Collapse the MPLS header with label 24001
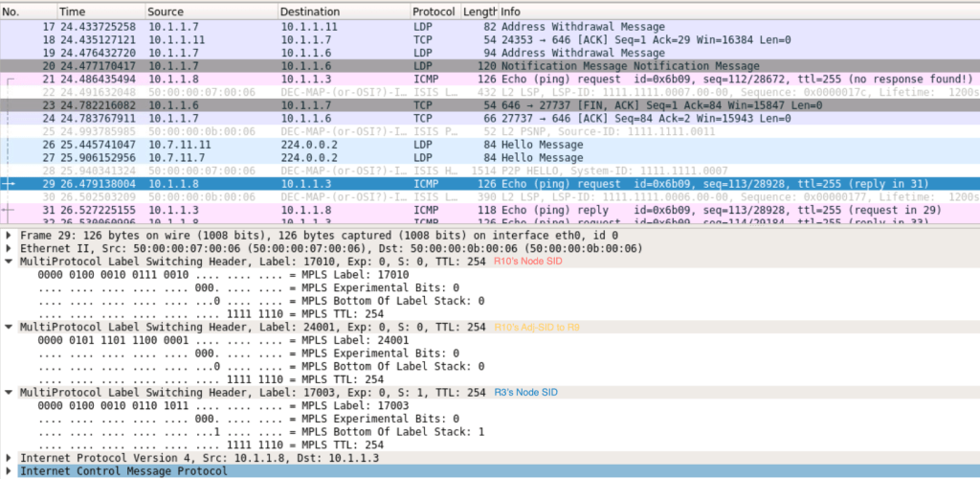Viewport: 980px width, 479px height. (x=10, y=327)
